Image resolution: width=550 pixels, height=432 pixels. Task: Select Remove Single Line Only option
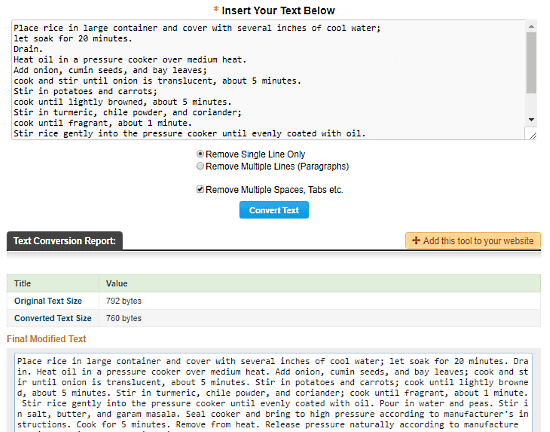[x=200, y=154]
